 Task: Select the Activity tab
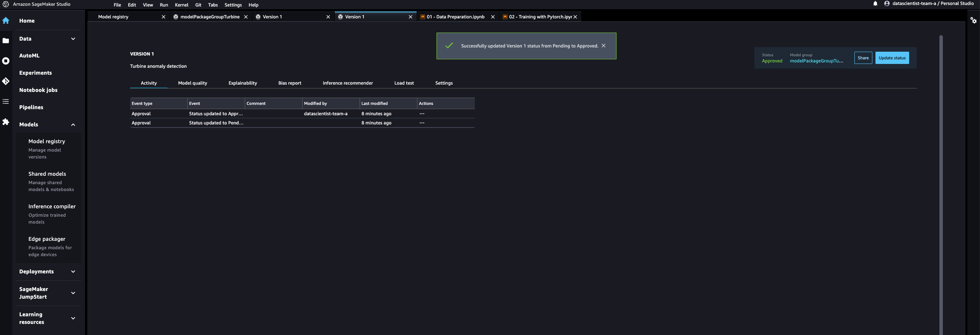point(149,83)
